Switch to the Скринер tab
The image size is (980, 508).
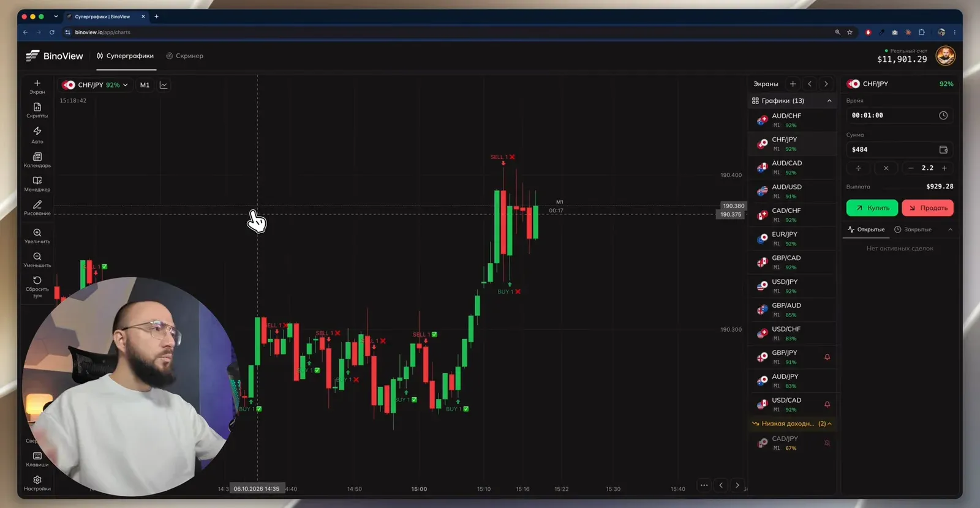(184, 56)
